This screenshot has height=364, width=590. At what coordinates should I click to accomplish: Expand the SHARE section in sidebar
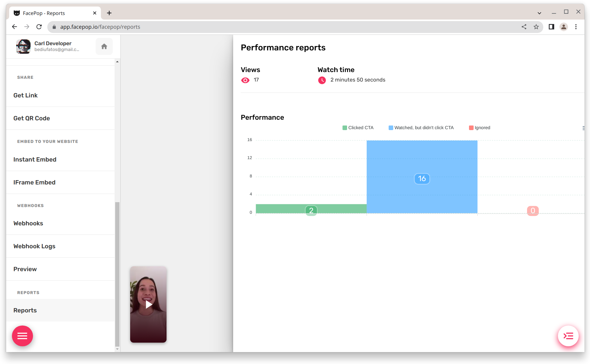24,77
